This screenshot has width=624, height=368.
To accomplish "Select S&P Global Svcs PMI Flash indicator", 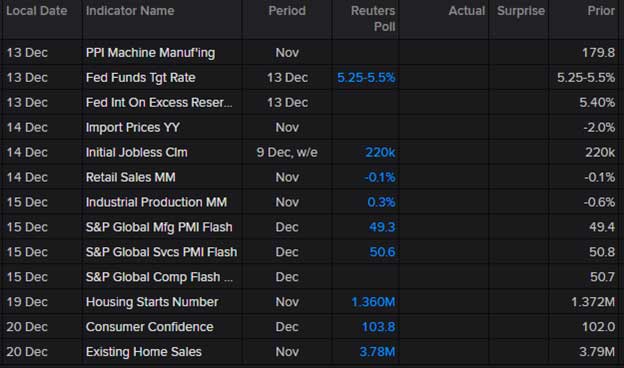I will pos(161,252).
